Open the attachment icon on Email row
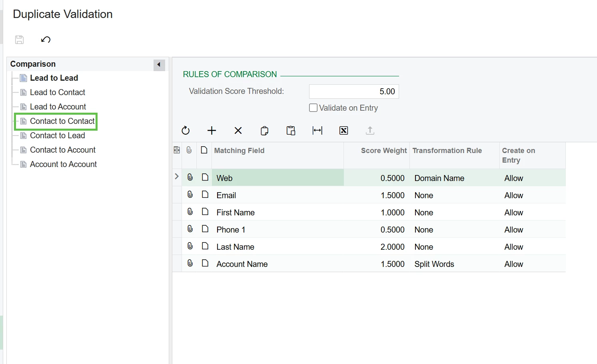The height and width of the screenshot is (364, 597). coord(190,195)
